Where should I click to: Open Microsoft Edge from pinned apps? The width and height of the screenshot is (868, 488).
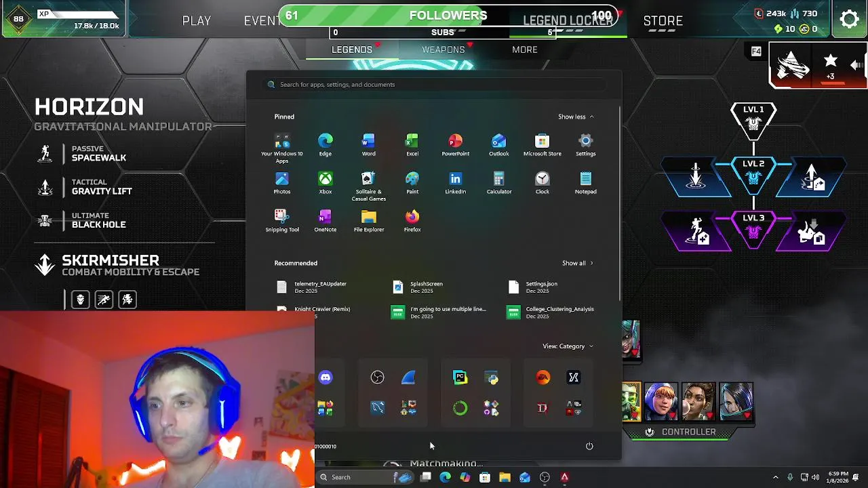325,144
